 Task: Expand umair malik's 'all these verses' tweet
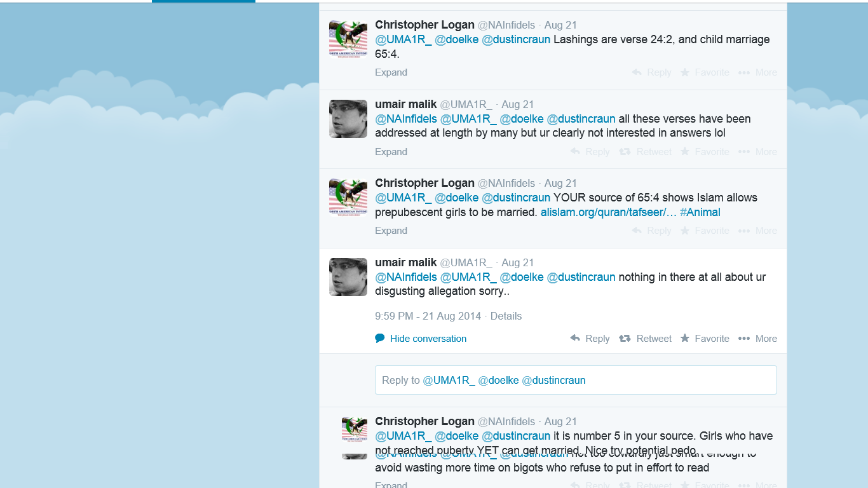coord(391,152)
